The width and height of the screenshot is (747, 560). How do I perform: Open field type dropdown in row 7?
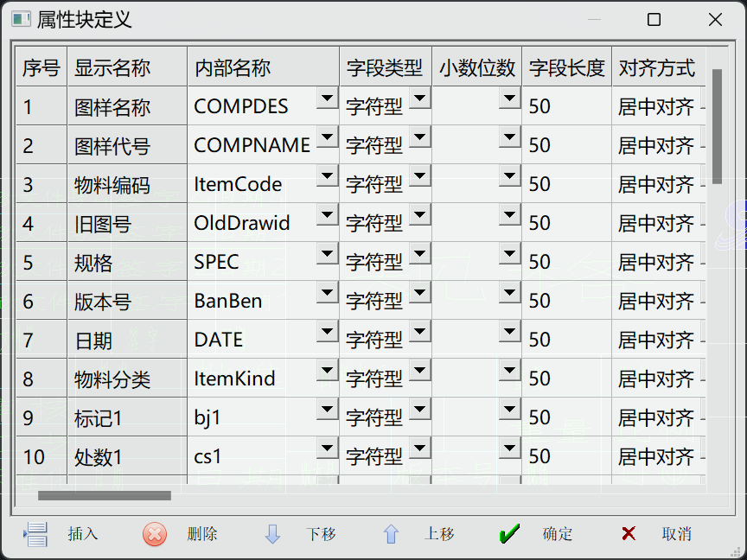419,332
